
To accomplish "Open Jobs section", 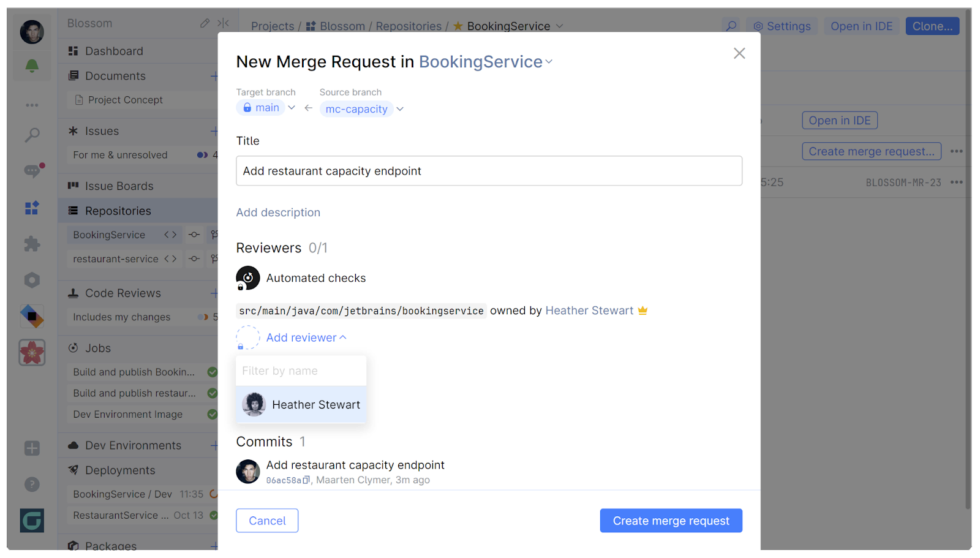I will click(98, 348).
